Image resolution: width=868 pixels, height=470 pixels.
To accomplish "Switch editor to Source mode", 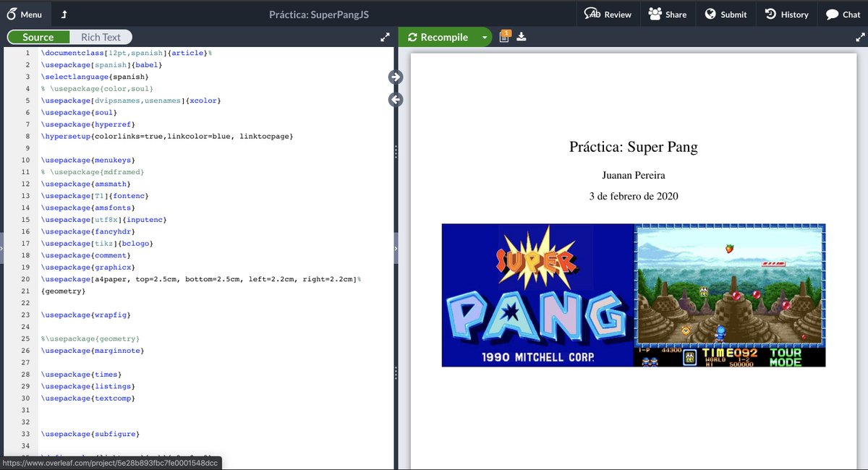I will (x=38, y=37).
